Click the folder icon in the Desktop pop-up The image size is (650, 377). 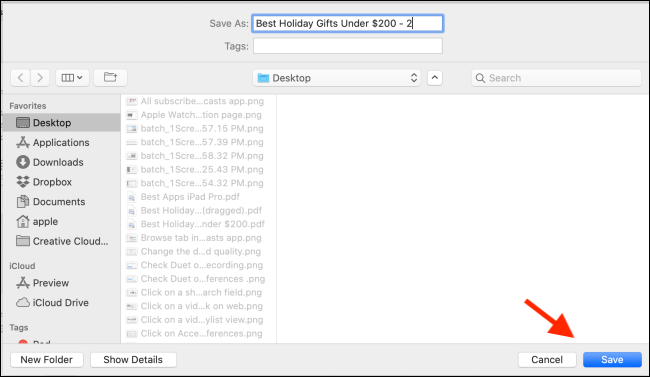pyautogui.click(x=263, y=78)
